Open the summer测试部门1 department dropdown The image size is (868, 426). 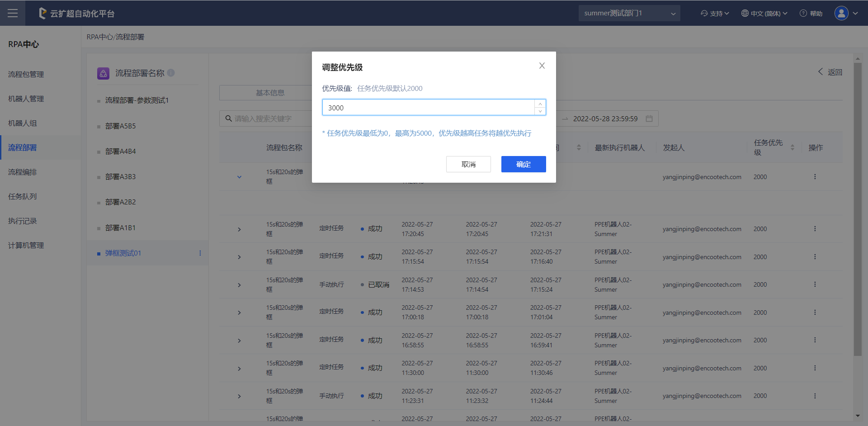[629, 13]
